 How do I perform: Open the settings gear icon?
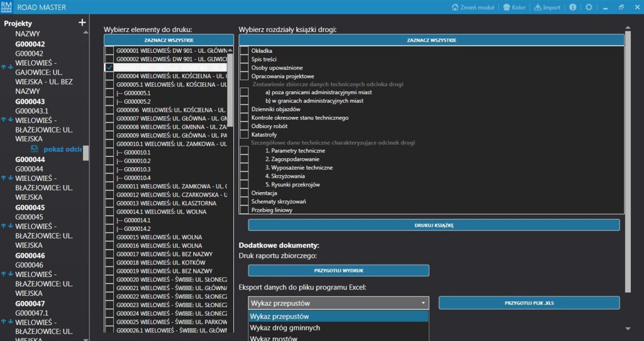(589, 8)
